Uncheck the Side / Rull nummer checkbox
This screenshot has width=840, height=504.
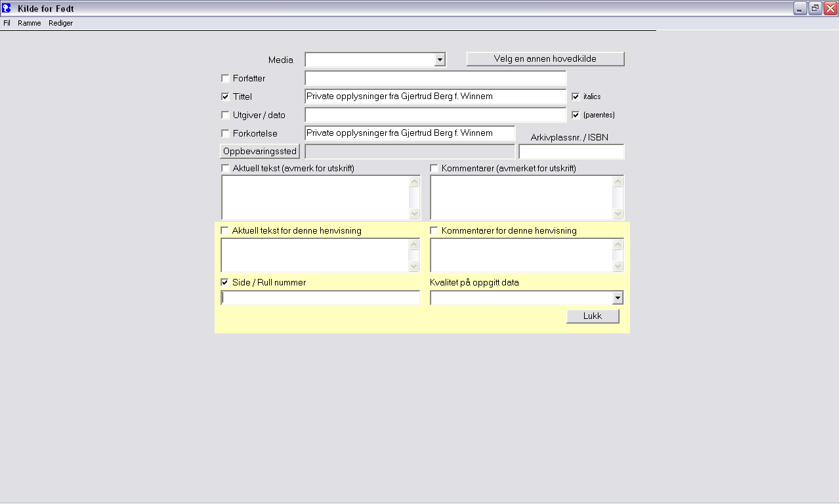[x=225, y=283]
